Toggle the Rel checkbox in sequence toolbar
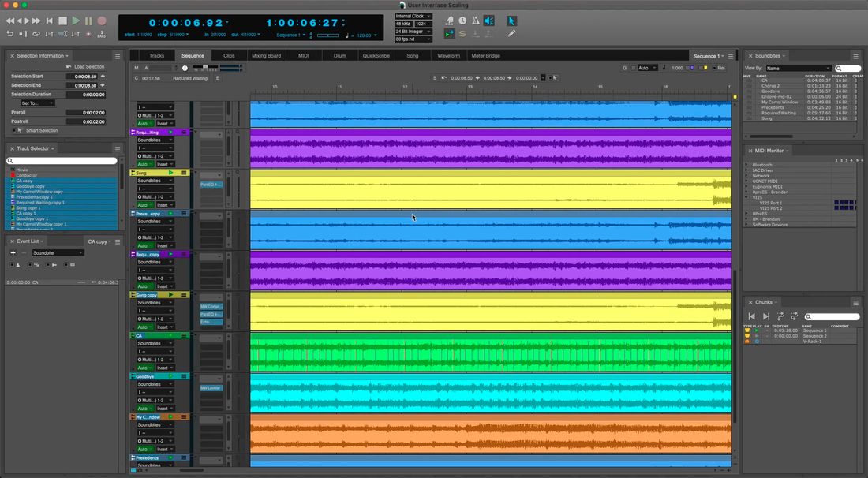Viewport: 868px width, 478px height. [713, 68]
